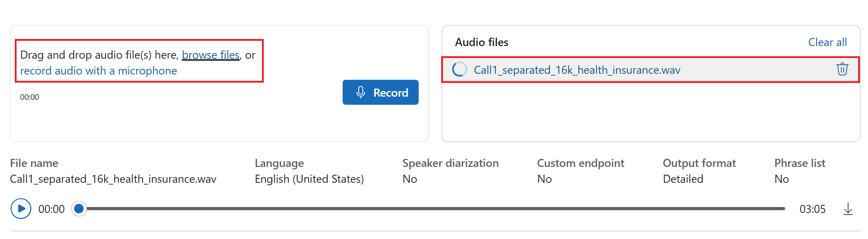Click the loading spinner beside the wav file

click(459, 70)
